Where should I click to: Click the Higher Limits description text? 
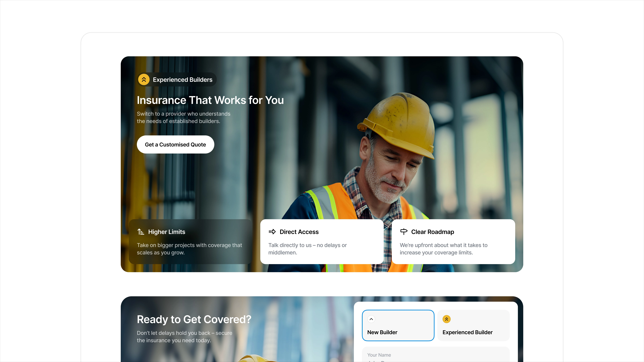click(x=189, y=249)
